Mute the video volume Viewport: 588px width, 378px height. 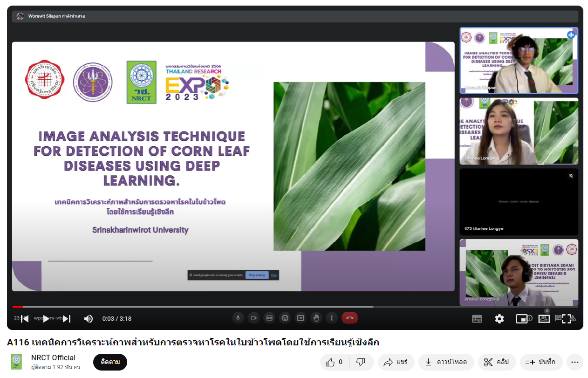coord(88,319)
